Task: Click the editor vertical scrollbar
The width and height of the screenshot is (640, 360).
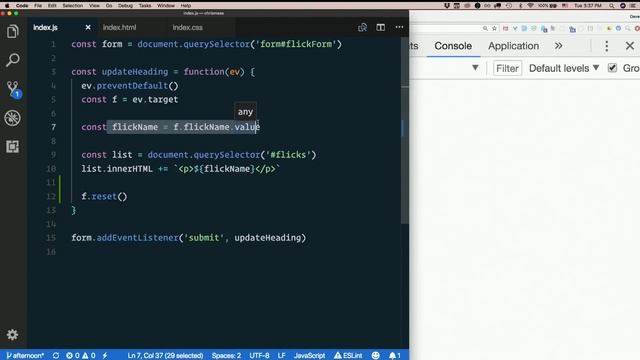Action: (x=404, y=131)
